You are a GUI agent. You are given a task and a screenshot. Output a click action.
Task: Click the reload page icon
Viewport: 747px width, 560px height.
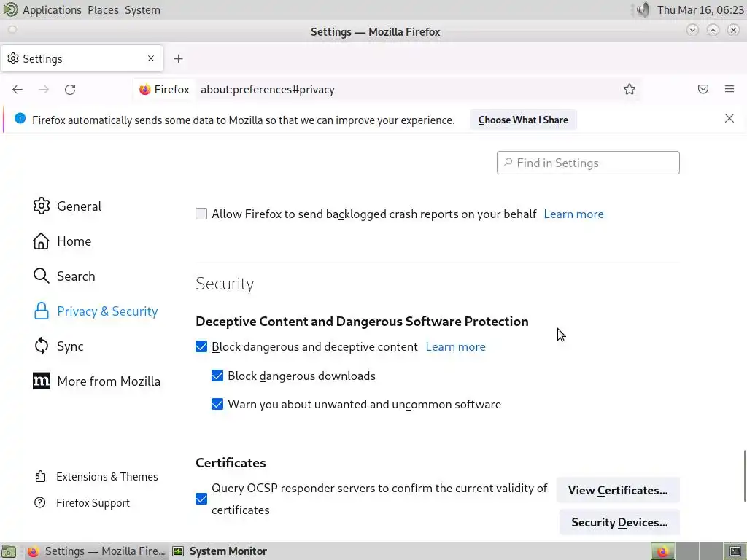click(70, 90)
